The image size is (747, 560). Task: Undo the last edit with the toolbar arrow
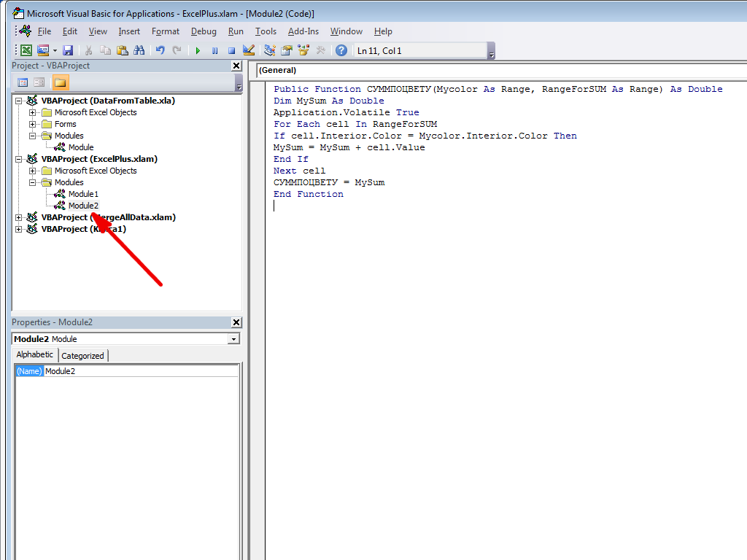click(160, 50)
